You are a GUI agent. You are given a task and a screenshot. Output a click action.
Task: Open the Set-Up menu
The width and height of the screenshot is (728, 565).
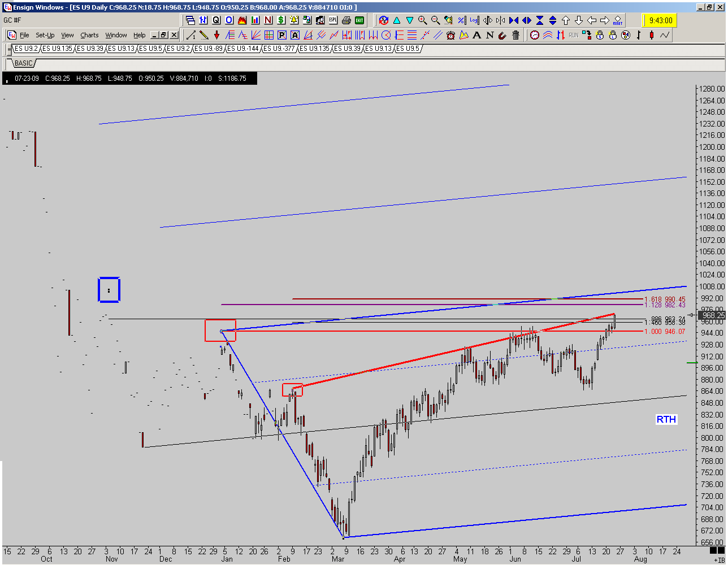[45, 35]
